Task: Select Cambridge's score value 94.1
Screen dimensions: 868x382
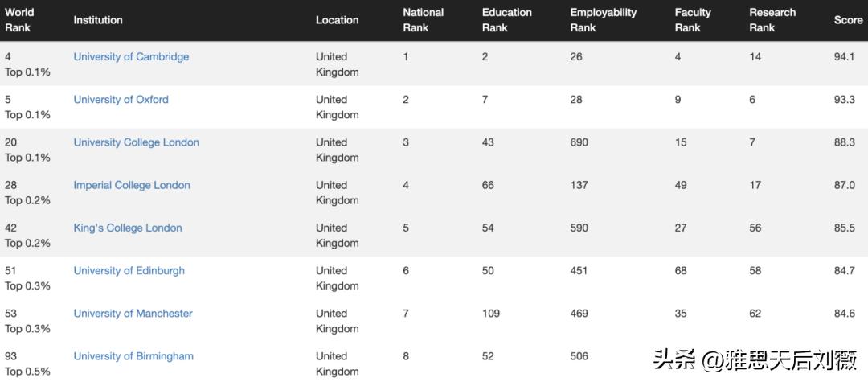Action: click(844, 56)
